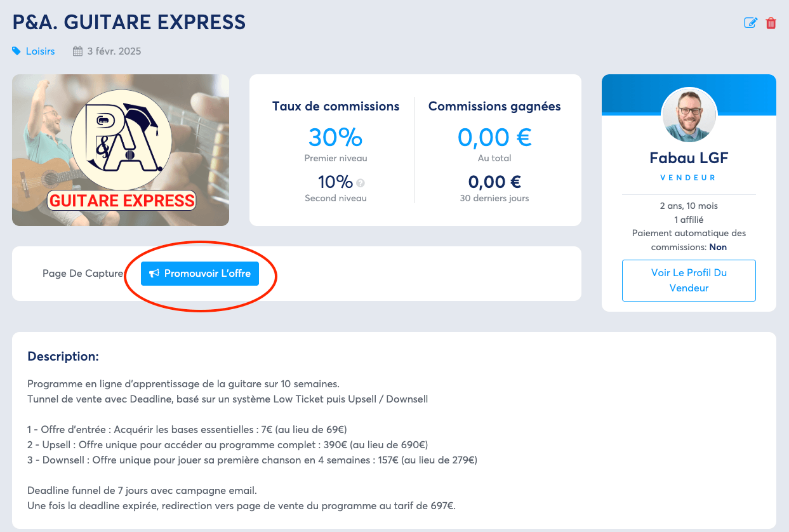Open the Loisirs category link

click(41, 51)
